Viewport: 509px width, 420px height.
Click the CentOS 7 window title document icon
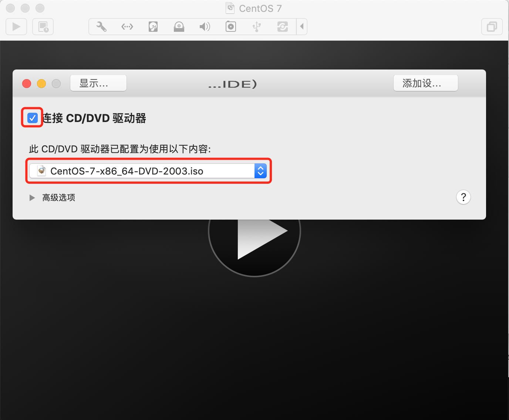(230, 8)
